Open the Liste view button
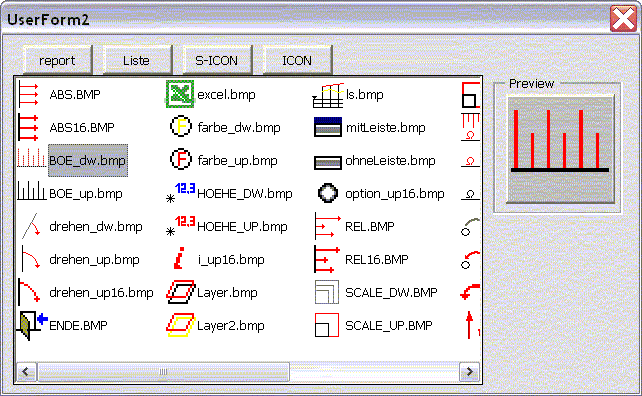This screenshot has height=396, width=642. [137, 61]
